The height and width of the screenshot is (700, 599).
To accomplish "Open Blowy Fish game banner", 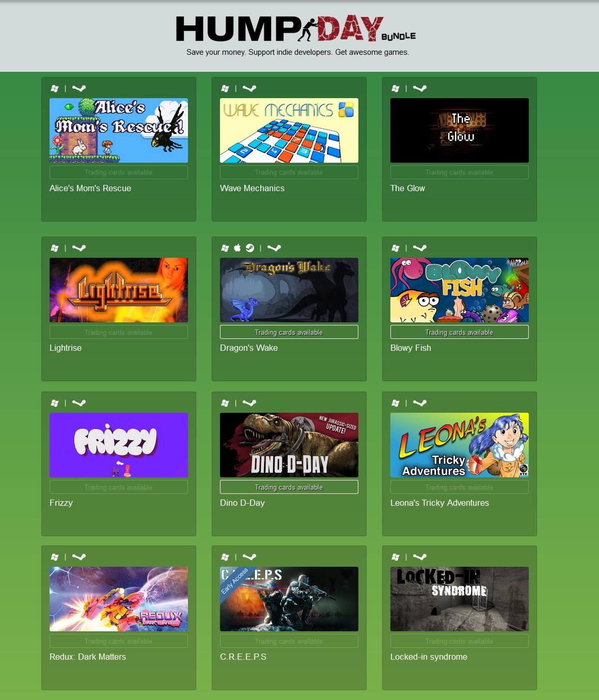I will (x=460, y=290).
